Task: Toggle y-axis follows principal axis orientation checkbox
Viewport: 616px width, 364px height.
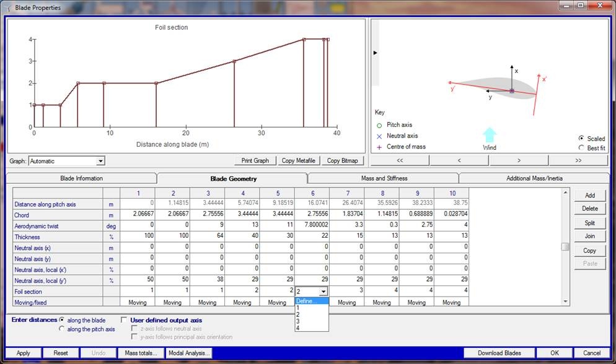Action: pos(134,337)
